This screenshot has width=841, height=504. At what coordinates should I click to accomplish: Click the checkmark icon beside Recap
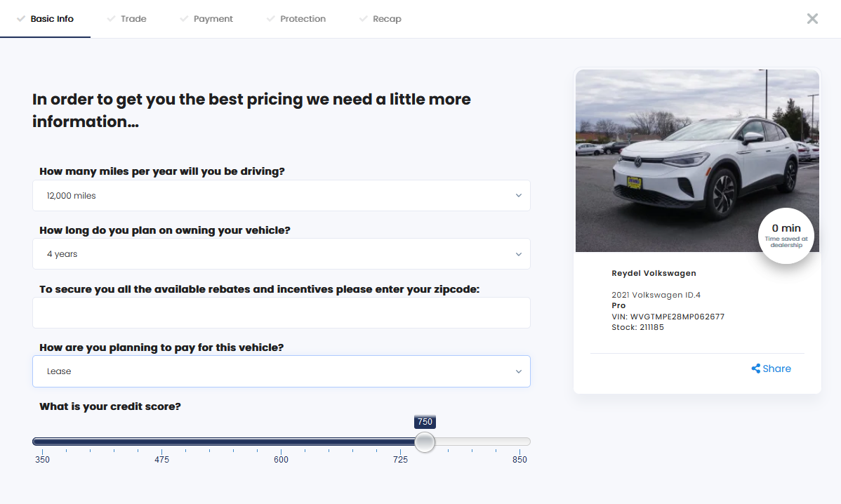click(x=363, y=19)
